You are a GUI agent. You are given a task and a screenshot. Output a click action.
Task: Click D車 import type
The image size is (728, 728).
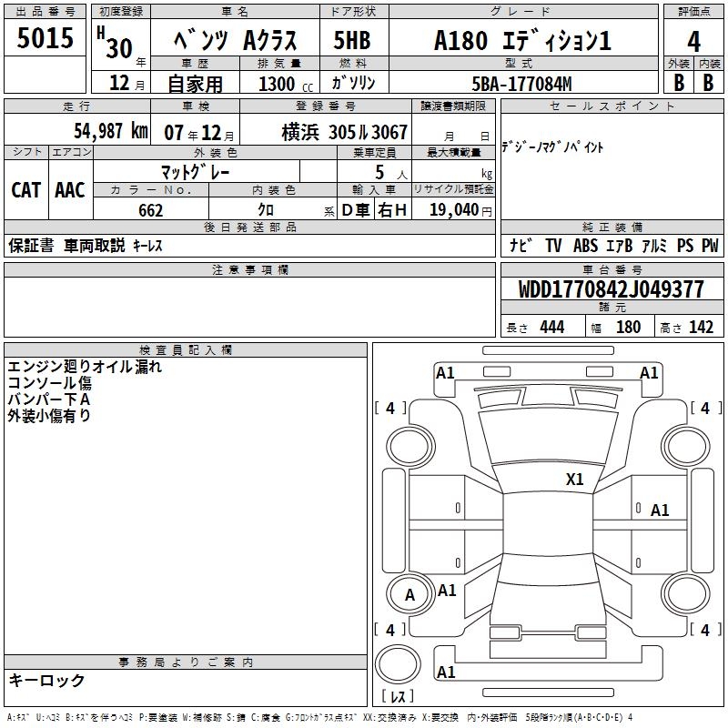[x=356, y=210]
